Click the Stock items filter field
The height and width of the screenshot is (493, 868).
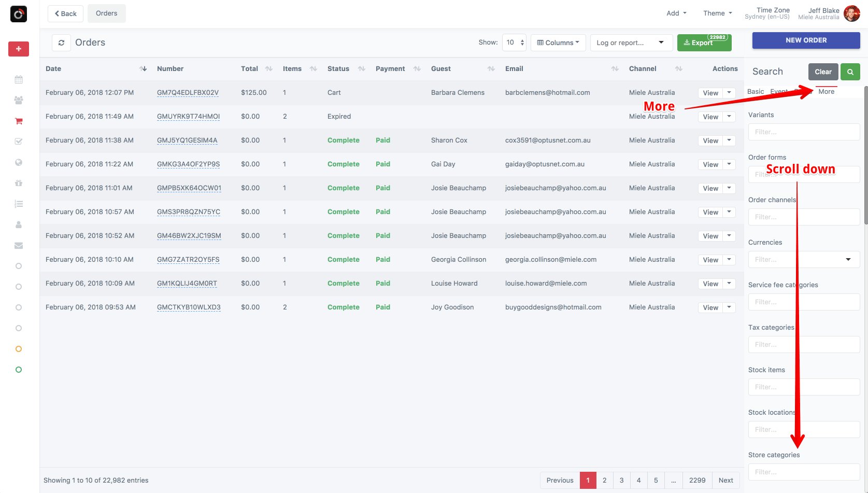tap(804, 387)
